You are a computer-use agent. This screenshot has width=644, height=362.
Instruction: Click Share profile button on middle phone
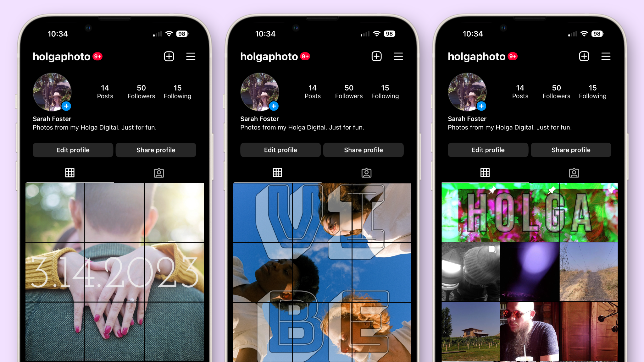point(363,150)
